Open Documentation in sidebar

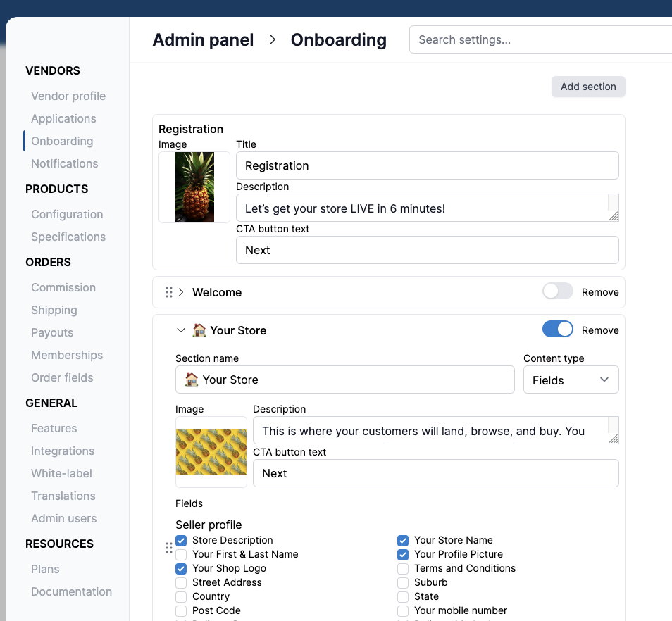coord(71,592)
